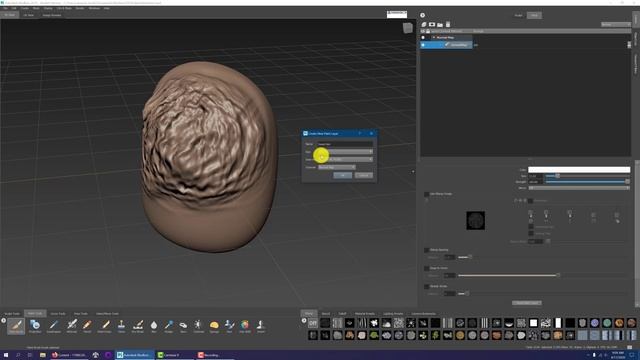The height and width of the screenshot is (360, 640).
Task: Click Cancel in Create New Paint Layer dialog
Action: point(364,175)
